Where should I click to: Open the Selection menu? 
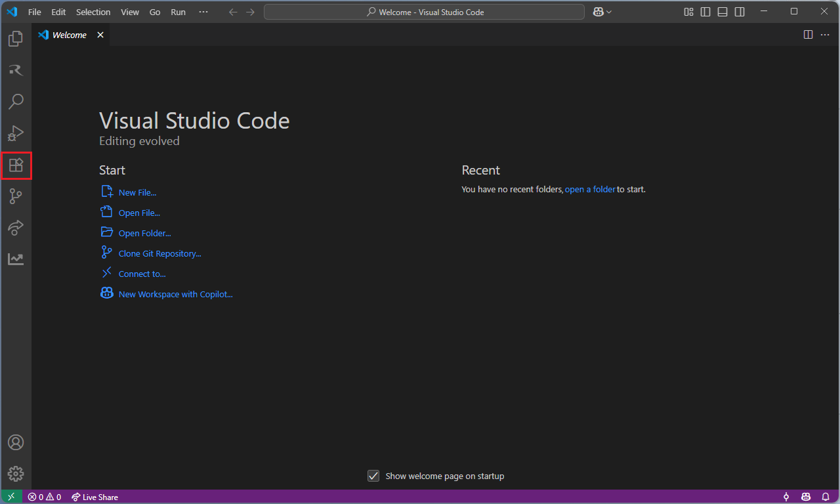coord(93,12)
